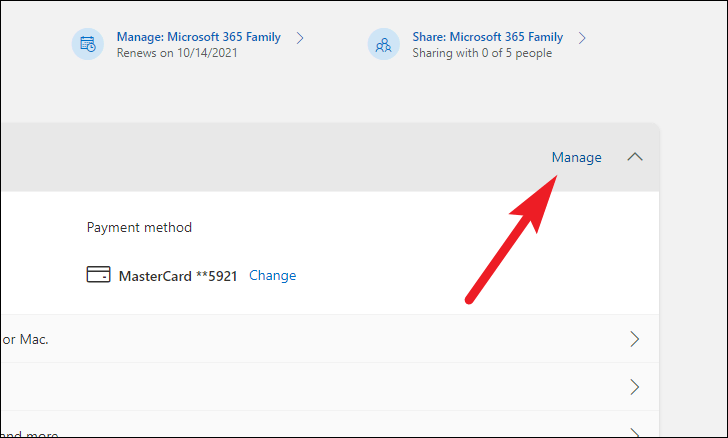This screenshot has height=438, width=728.
Task: Click the chevron after Share: Microsoft 365 Family
Action: click(x=582, y=38)
